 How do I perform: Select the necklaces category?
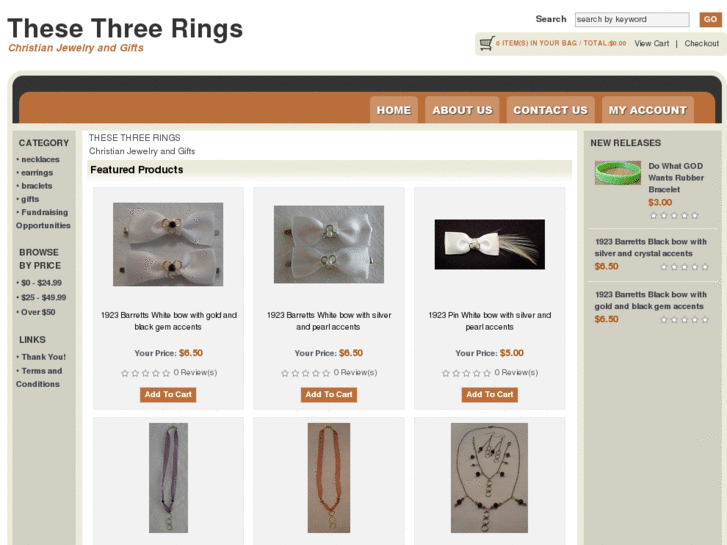tap(40, 160)
